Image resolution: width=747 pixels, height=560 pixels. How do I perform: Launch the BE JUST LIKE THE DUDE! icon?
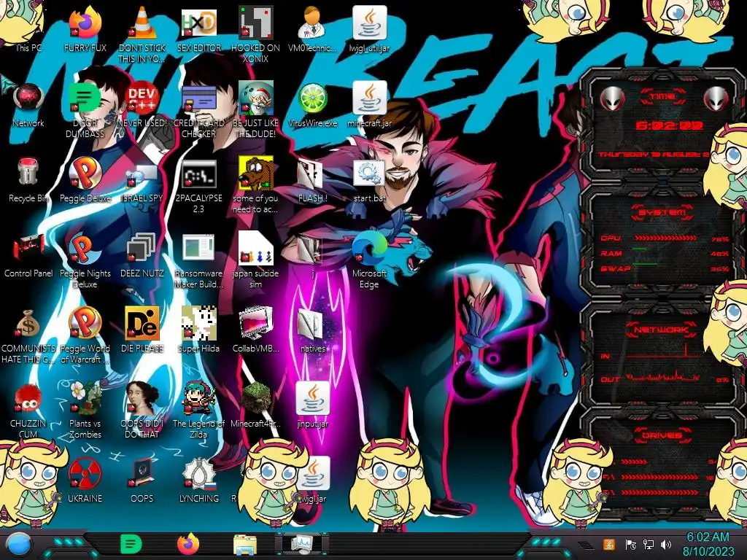(x=256, y=109)
